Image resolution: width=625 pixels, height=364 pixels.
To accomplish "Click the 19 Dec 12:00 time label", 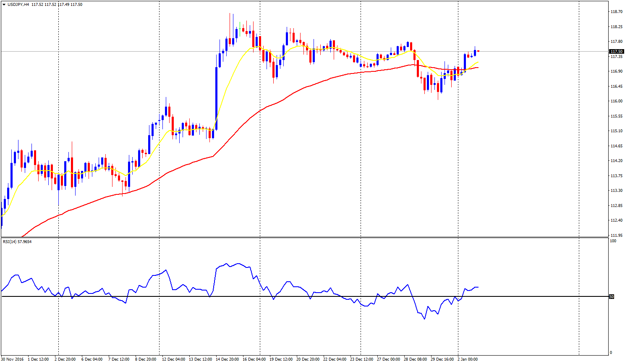I will pos(281,359).
